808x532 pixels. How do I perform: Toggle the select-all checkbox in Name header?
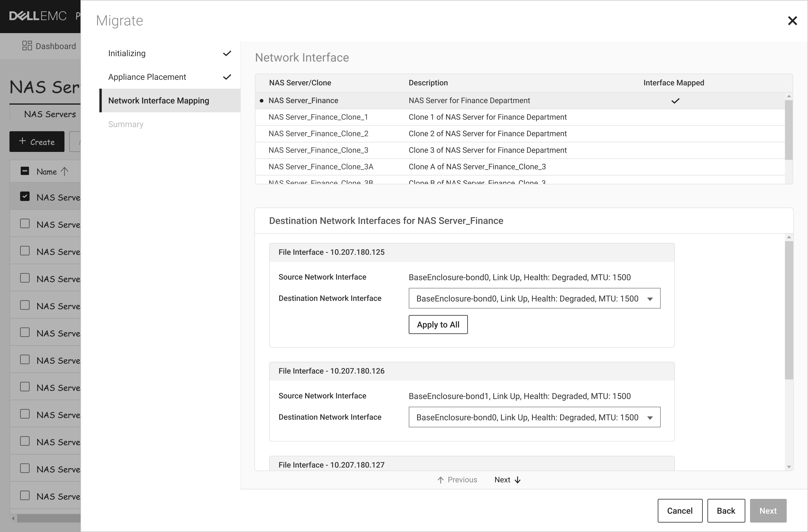point(25,171)
